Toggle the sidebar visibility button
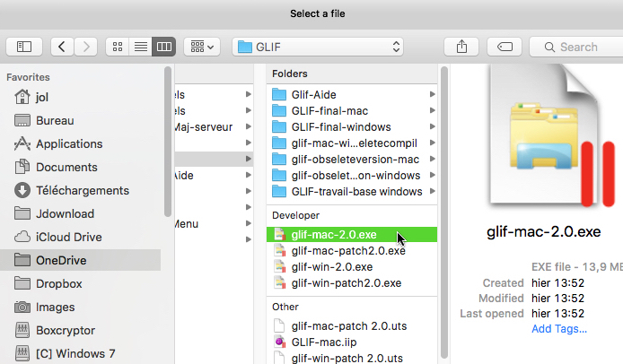This screenshot has width=623, height=364. pos(24,47)
